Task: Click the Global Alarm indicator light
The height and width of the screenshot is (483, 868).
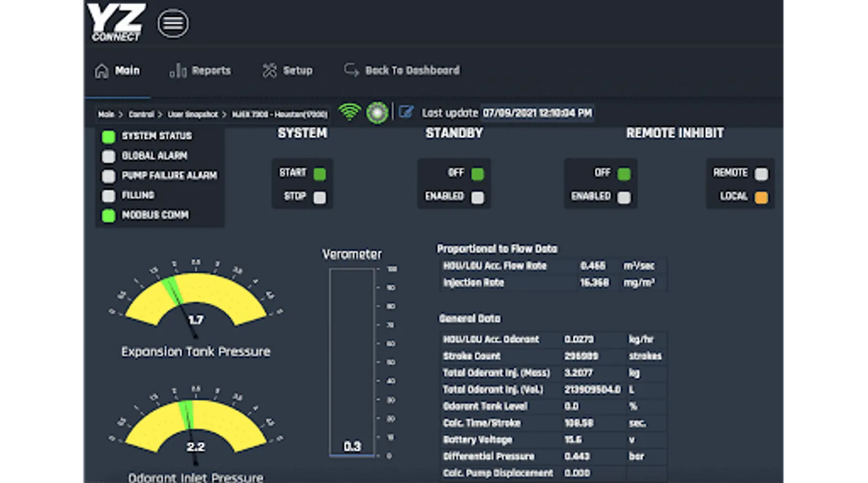Action: [x=108, y=156]
